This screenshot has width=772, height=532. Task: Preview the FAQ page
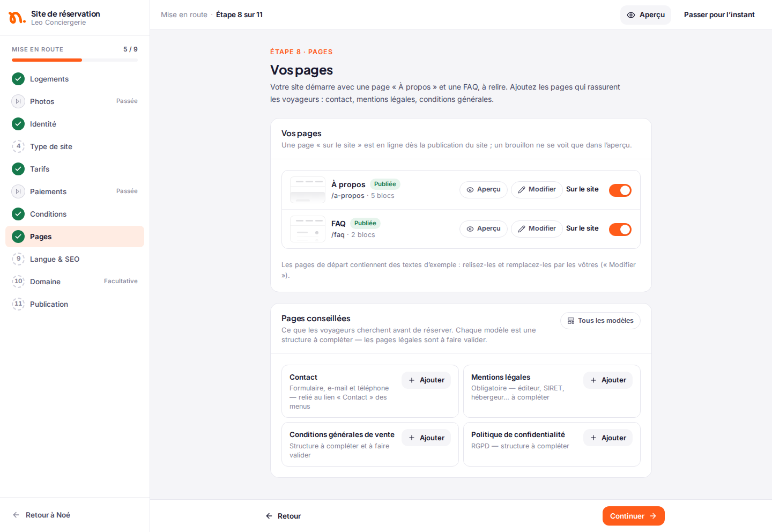point(484,229)
